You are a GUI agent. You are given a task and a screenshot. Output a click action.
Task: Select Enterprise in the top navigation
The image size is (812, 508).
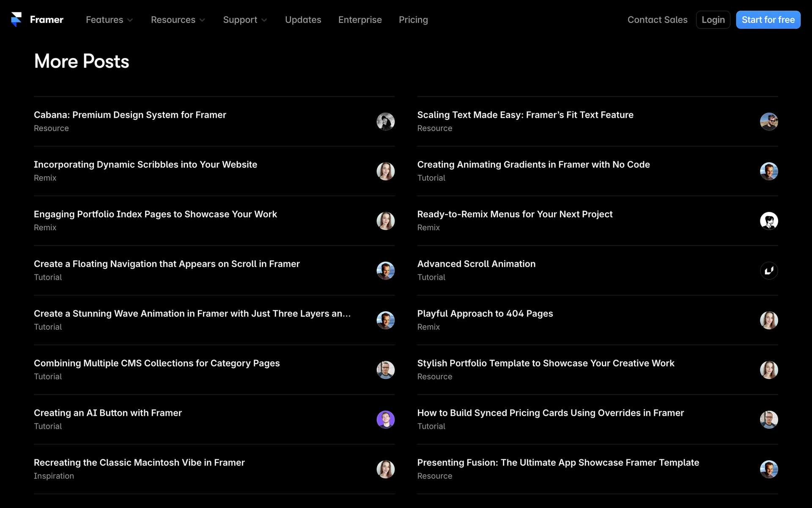pos(360,20)
